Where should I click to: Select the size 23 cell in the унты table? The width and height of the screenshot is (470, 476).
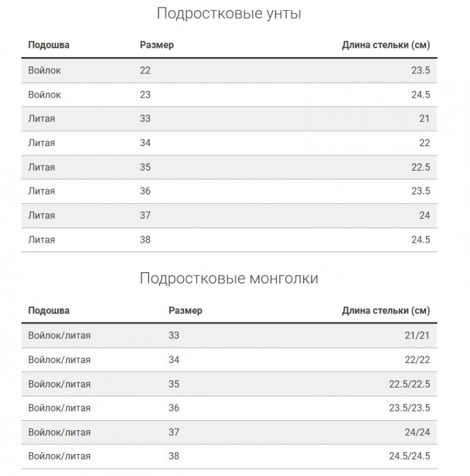click(x=145, y=95)
